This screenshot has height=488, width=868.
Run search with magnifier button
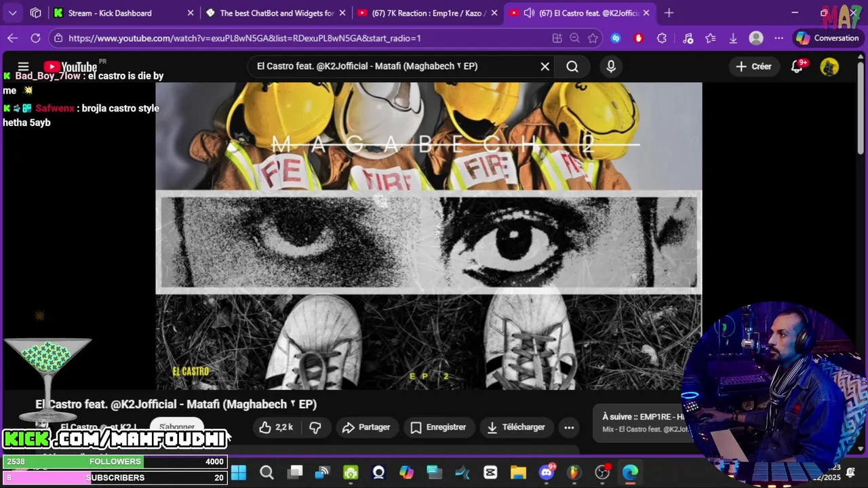click(x=572, y=66)
